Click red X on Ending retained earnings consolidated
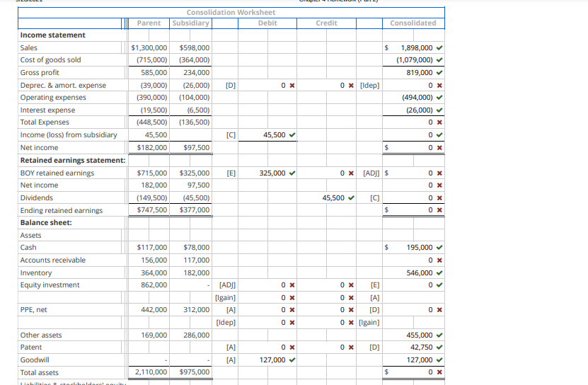 click(x=439, y=210)
